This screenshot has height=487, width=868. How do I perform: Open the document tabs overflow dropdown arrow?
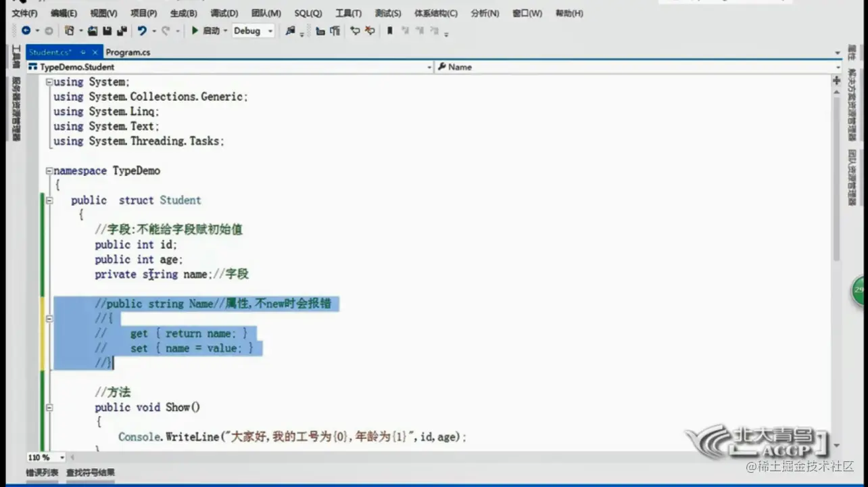click(838, 52)
